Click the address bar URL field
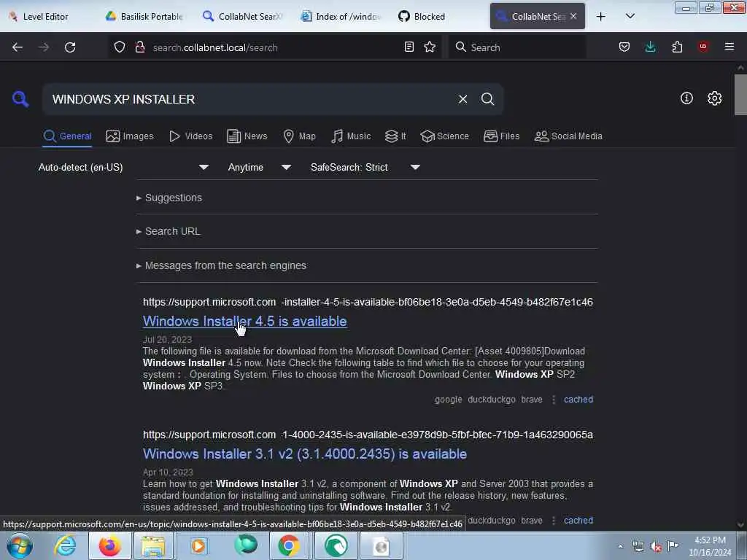This screenshot has height=560, width=747. tap(274, 47)
